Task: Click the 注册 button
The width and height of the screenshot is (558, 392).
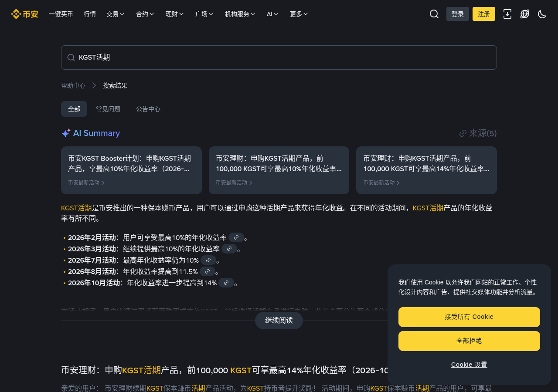Action: (x=484, y=14)
